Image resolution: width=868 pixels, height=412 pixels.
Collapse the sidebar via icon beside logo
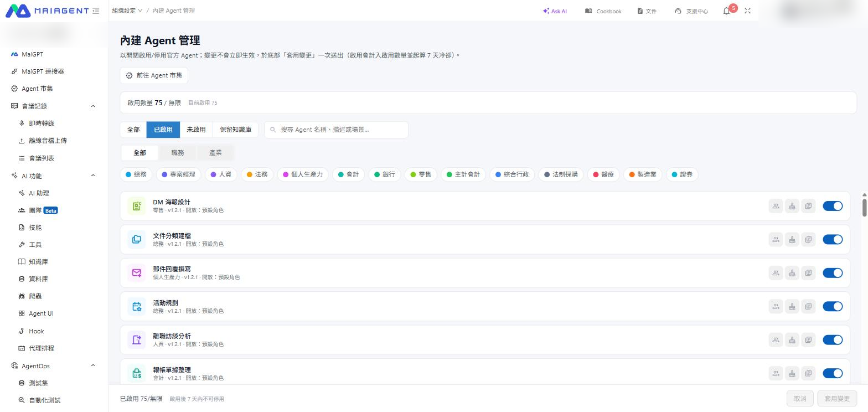(x=96, y=11)
